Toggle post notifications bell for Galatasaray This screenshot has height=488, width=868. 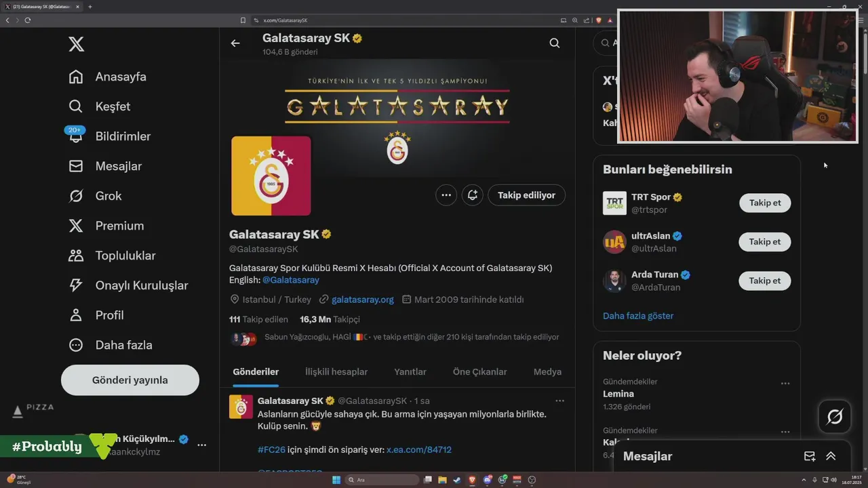(473, 195)
